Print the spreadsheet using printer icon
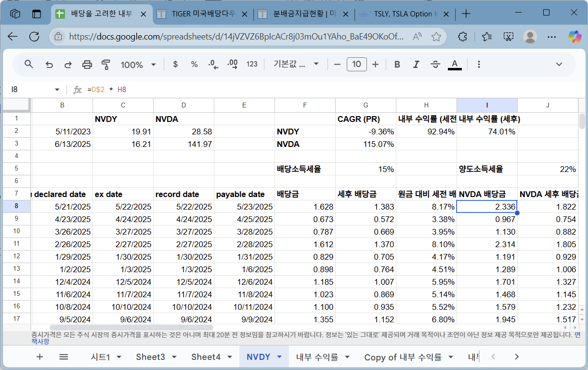This screenshot has width=588, height=370. (x=87, y=64)
